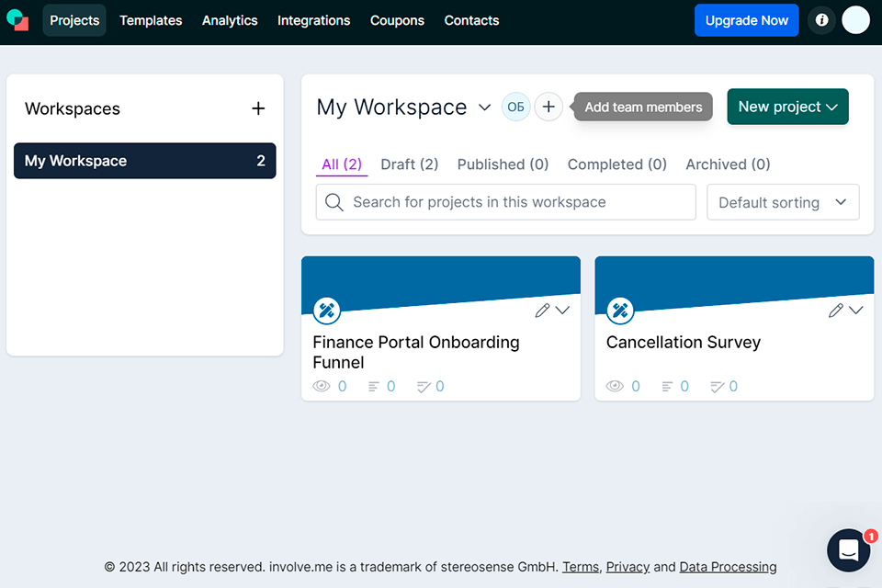Open the Integrations page

tap(314, 20)
